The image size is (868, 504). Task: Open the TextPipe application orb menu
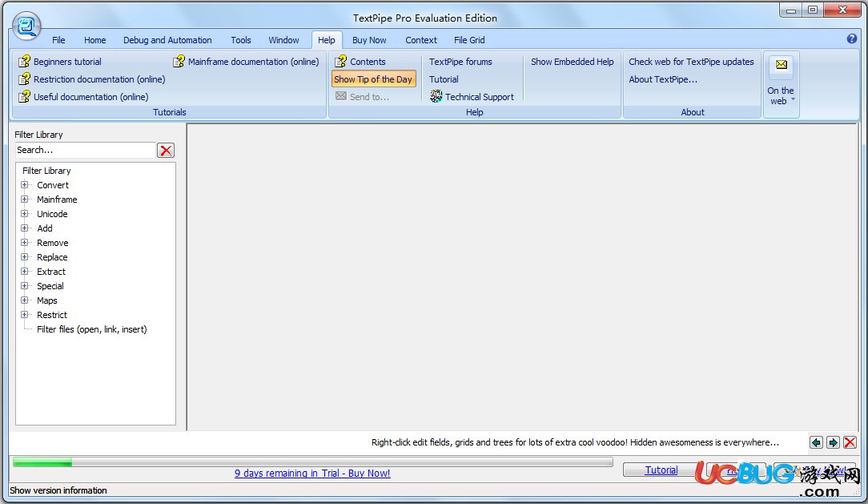click(26, 25)
